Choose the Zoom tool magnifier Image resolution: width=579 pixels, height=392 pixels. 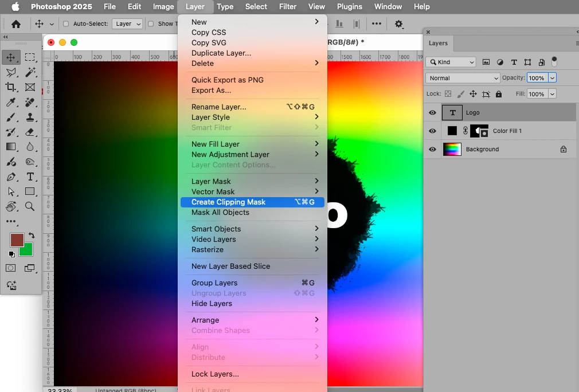coord(30,206)
